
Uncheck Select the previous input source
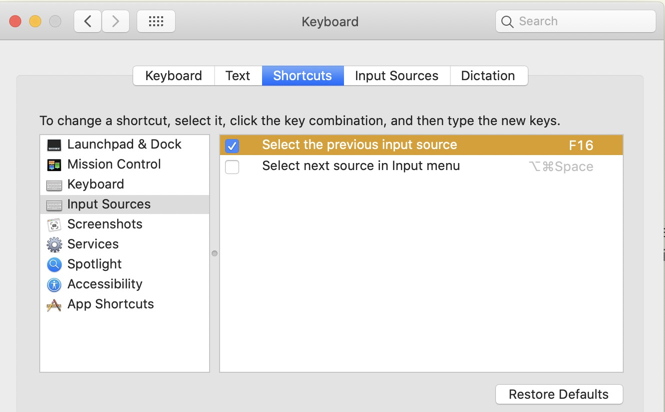(232, 146)
